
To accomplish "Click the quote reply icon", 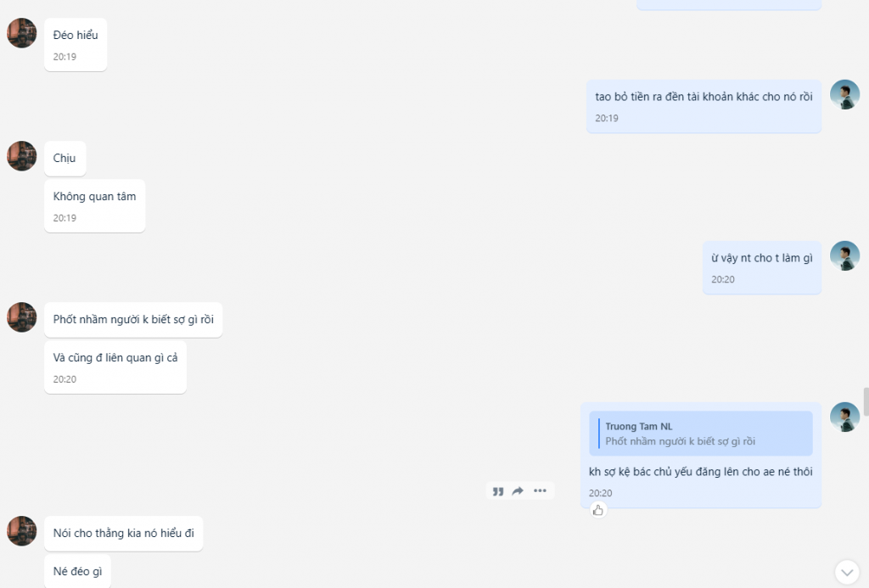I will point(498,491).
